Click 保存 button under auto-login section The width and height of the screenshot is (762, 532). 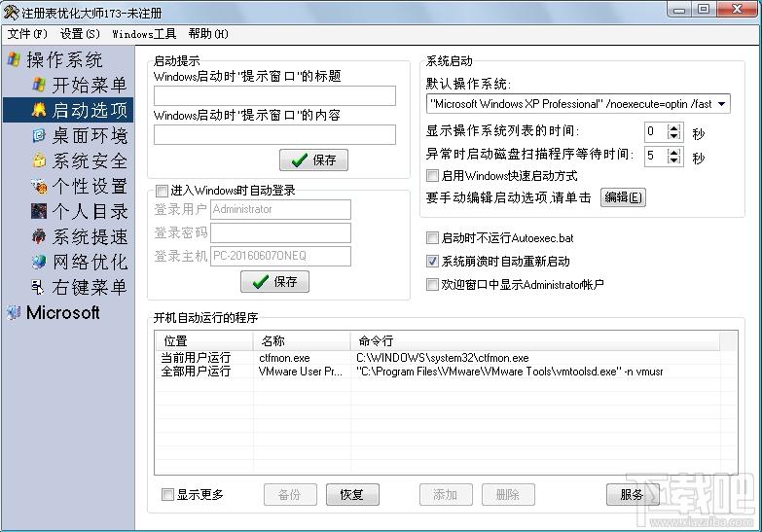(274, 281)
